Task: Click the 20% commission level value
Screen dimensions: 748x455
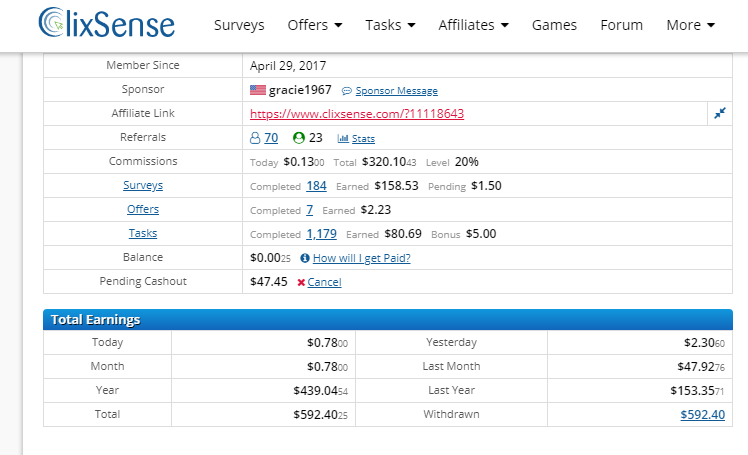Action: click(467, 162)
